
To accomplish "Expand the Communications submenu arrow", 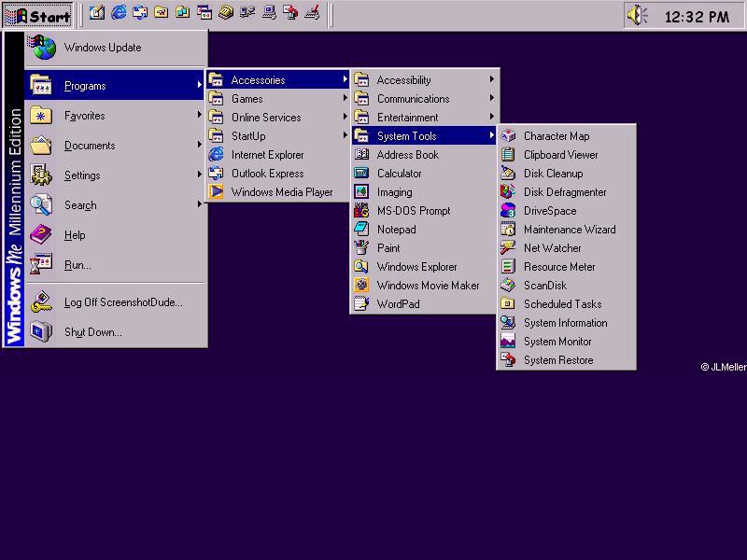I will pyautogui.click(x=492, y=98).
